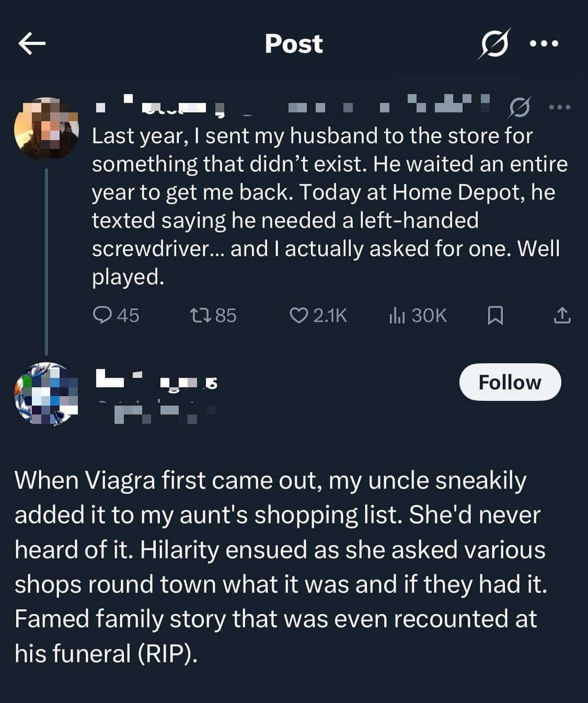The height and width of the screenshot is (703, 588).
Task: Select the Viagra reply text
Action: [x=281, y=567]
